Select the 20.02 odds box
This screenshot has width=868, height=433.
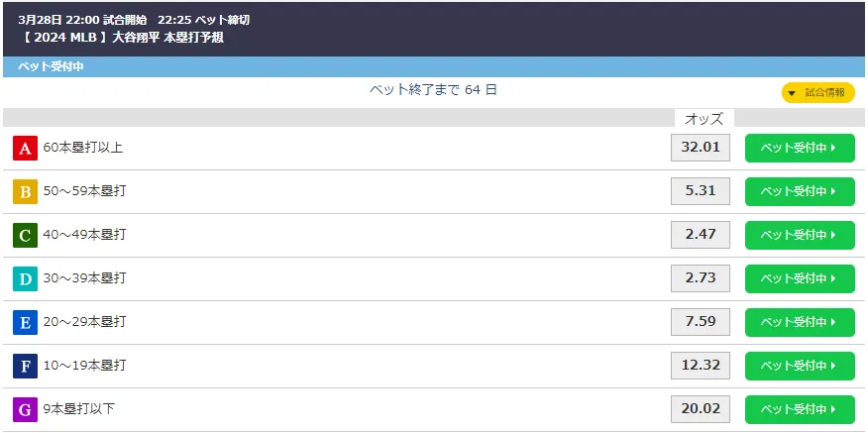[700, 409]
